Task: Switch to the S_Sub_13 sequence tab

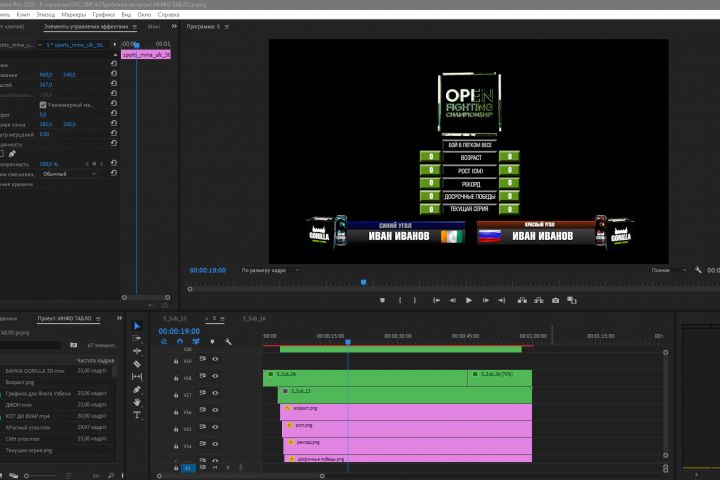Action: pos(174,318)
